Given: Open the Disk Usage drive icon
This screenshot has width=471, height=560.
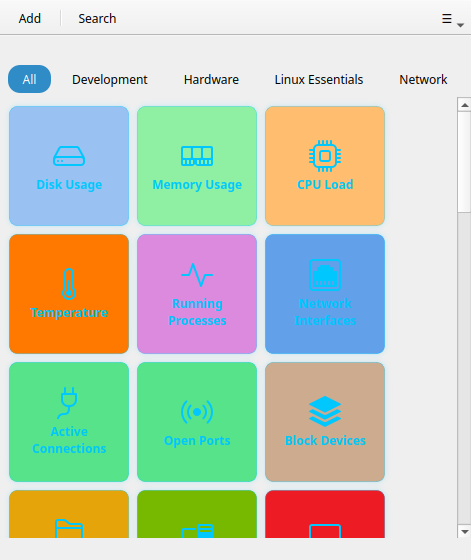Looking at the screenshot, I should click(x=69, y=156).
